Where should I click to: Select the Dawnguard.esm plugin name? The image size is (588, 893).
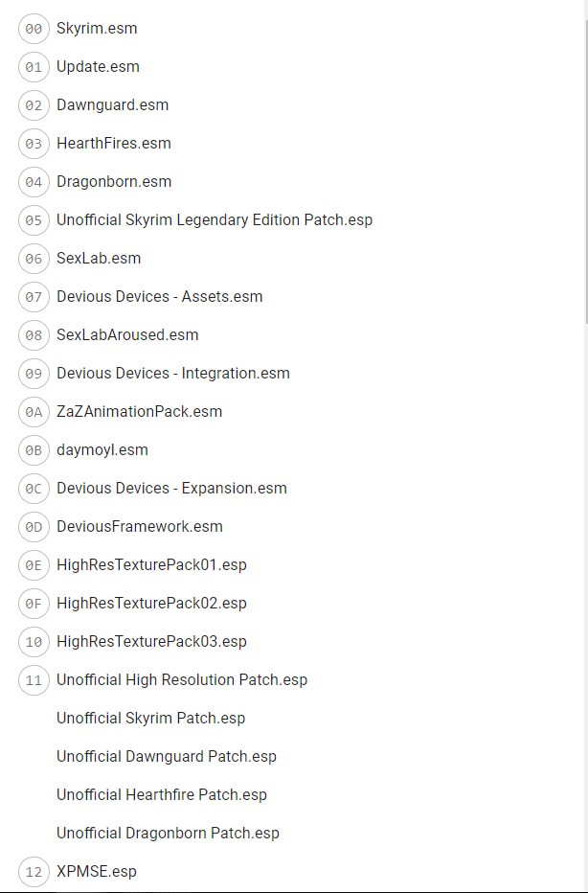113,105
